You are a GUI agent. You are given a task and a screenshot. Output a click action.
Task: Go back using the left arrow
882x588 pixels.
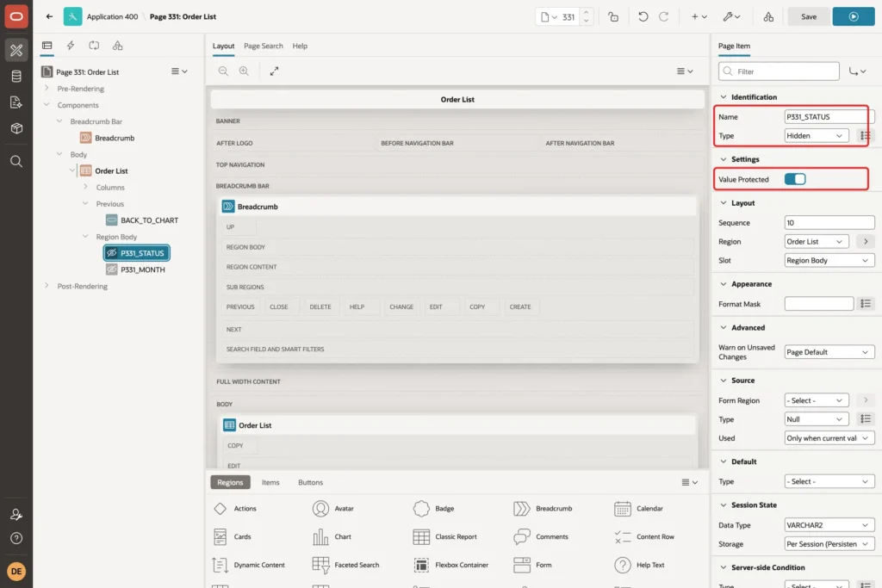[49, 16]
